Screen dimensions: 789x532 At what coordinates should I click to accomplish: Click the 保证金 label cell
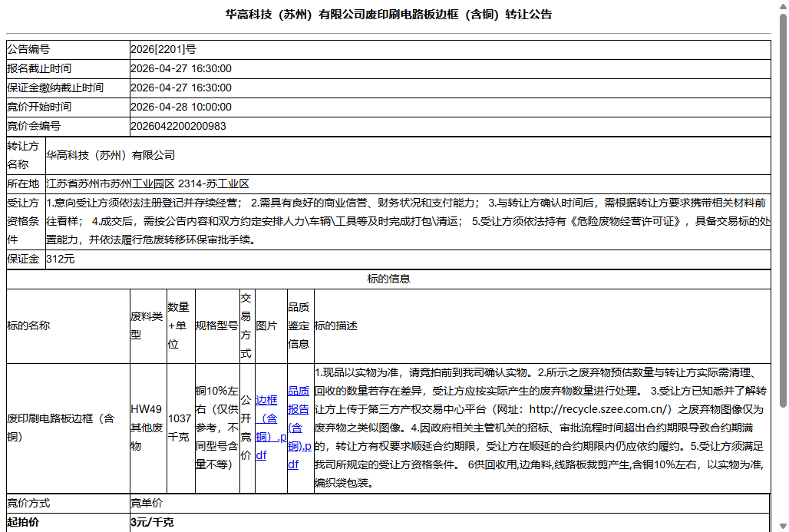pyautogui.click(x=25, y=259)
